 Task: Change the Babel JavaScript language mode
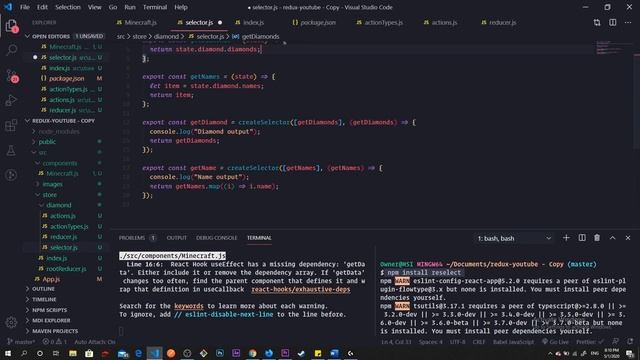(x=513, y=342)
